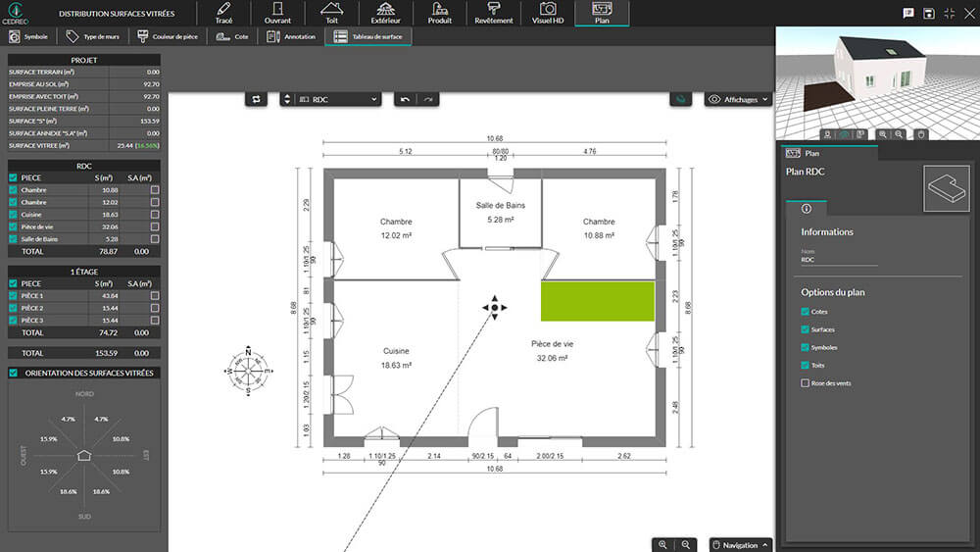The image size is (980, 552).
Task: Select the green rectangle in Pièce de vie
Action: click(x=597, y=301)
